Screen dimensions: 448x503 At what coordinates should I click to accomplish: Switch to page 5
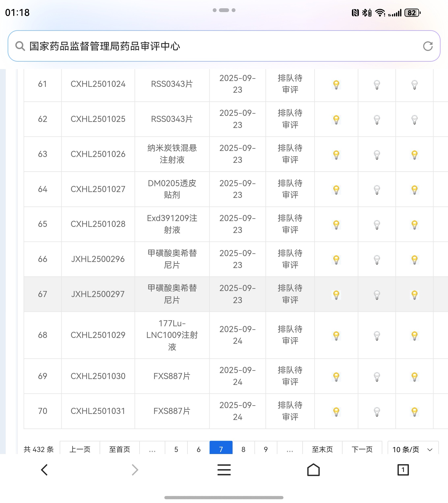[x=176, y=449]
